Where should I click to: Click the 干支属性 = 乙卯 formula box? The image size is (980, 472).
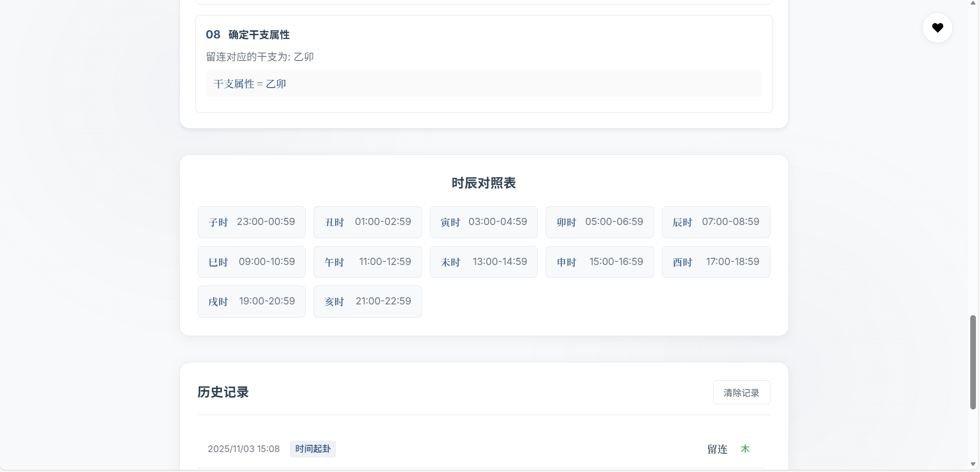tap(484, 84)
